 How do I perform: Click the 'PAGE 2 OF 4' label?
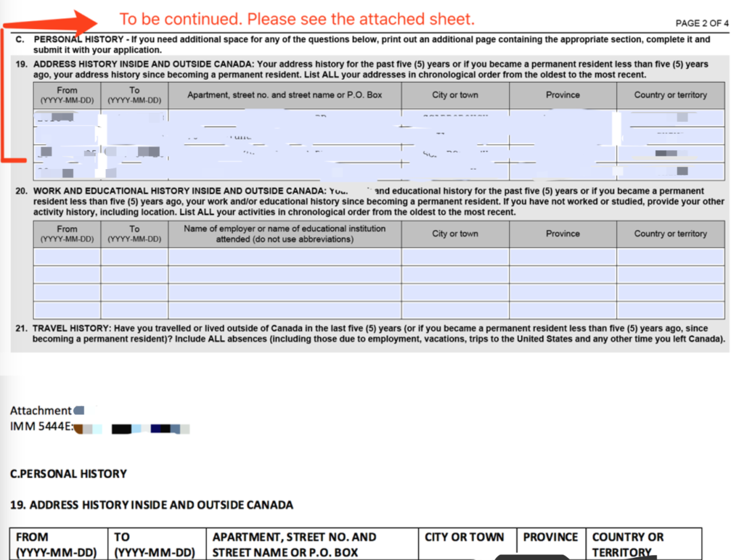(x=701, y=24)
